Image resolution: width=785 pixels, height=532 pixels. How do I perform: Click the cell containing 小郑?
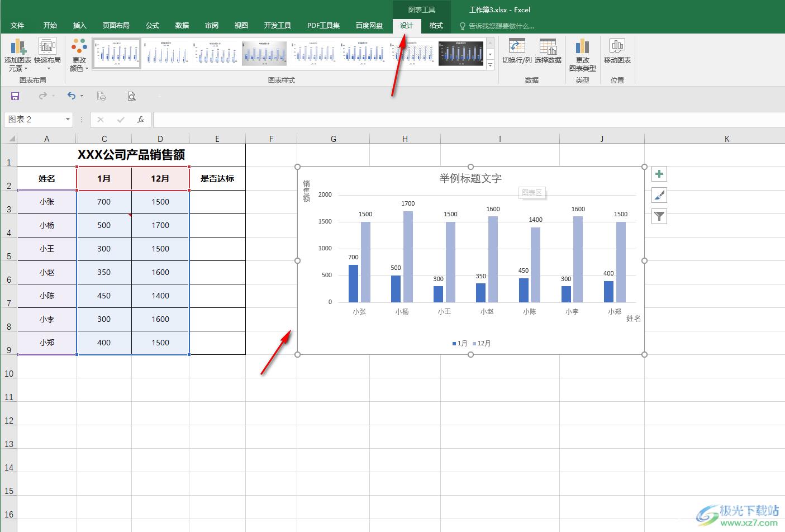(x=47, y=343)
